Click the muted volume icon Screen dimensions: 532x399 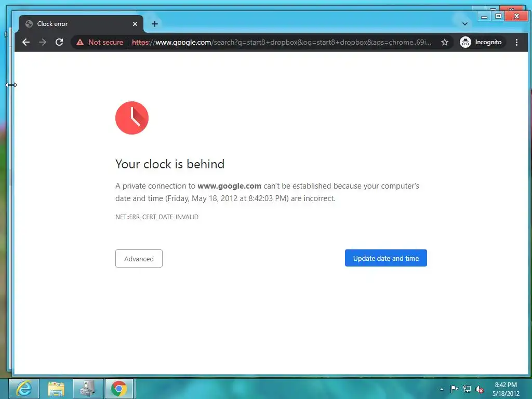point(480,389)
